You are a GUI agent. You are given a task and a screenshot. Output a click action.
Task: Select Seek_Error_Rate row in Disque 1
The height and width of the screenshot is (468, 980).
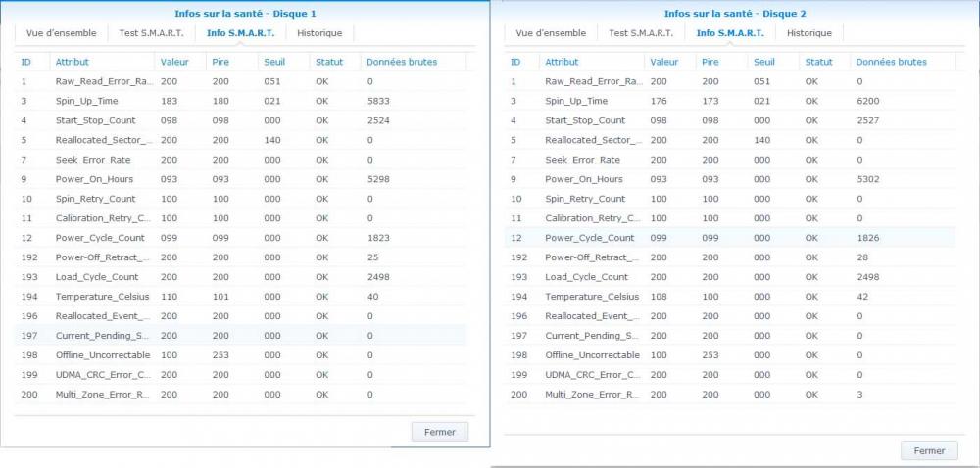241,160
